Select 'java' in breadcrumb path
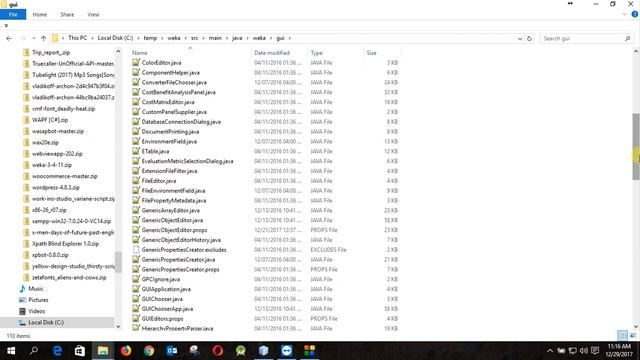The height and width of the screenshot is (360, 640). pyautogui.click(x=237, y=38)
